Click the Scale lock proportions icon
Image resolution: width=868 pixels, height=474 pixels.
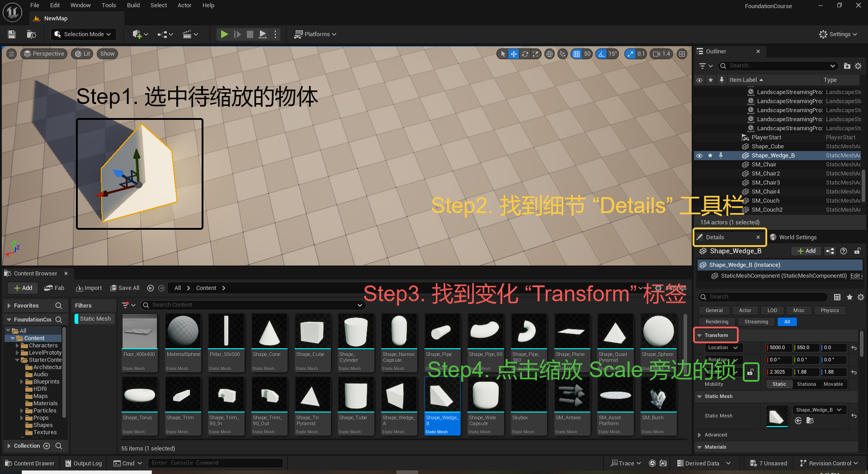click(750, 372)
